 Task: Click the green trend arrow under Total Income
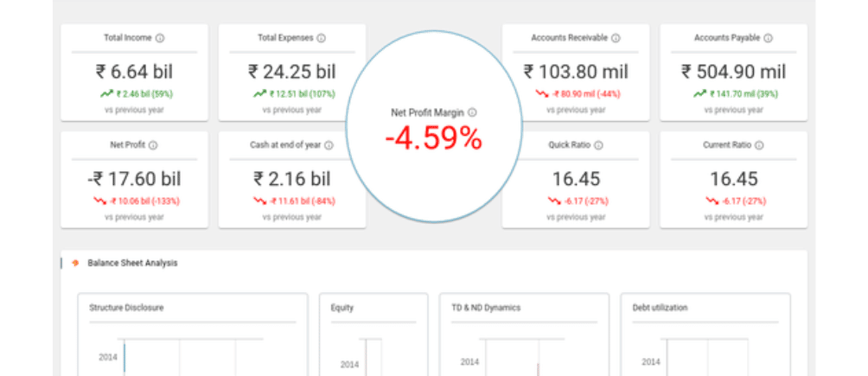pyautogui.click(x=107, y=93)
